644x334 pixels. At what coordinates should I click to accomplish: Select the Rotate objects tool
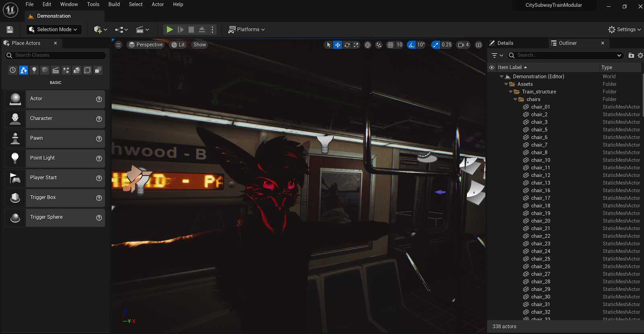coord(347,45)
